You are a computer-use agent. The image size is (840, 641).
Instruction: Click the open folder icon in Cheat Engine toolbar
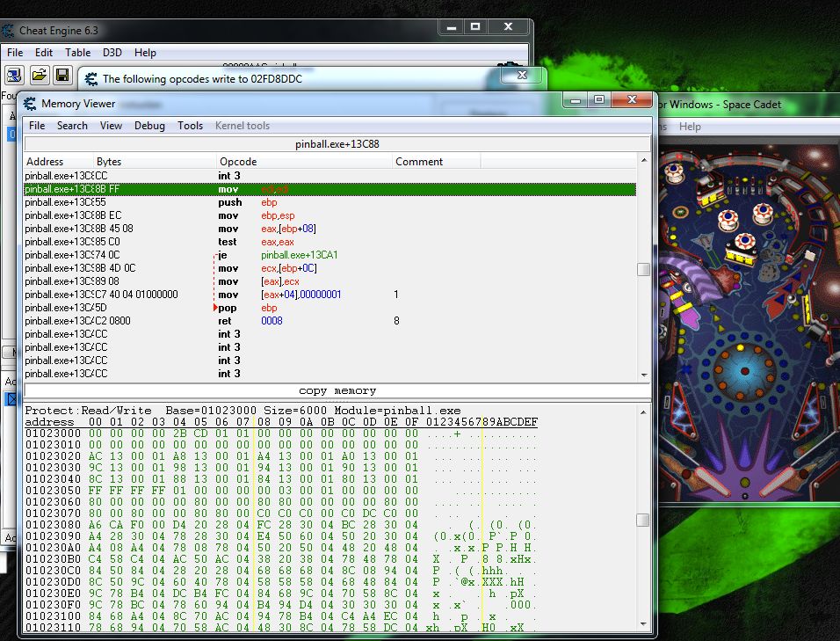click(40, 75)
